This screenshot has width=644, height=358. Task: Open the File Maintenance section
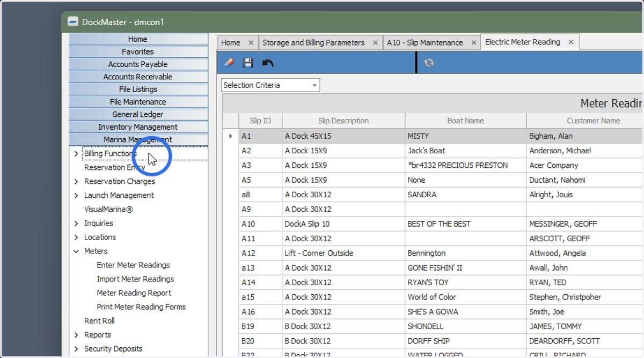[138, 102]
